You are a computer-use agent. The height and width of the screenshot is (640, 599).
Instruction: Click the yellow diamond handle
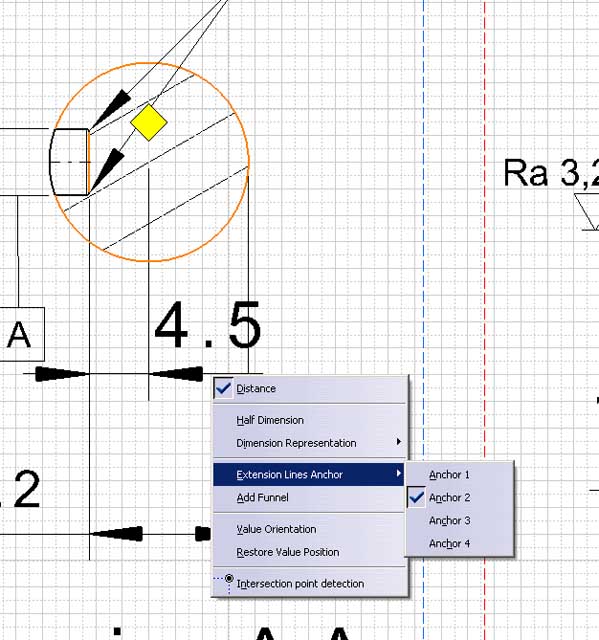pos(149,122)
